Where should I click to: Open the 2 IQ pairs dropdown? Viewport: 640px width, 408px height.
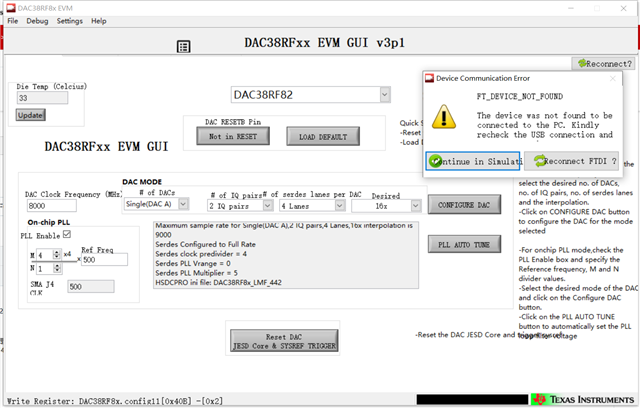tap(268, 206)
